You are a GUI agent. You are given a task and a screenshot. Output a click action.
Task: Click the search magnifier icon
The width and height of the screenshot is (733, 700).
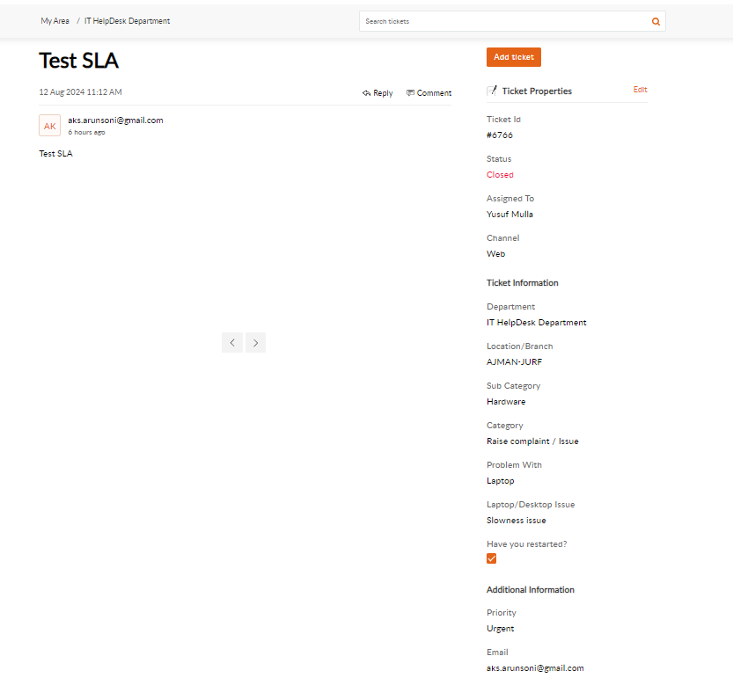point(656,20)
